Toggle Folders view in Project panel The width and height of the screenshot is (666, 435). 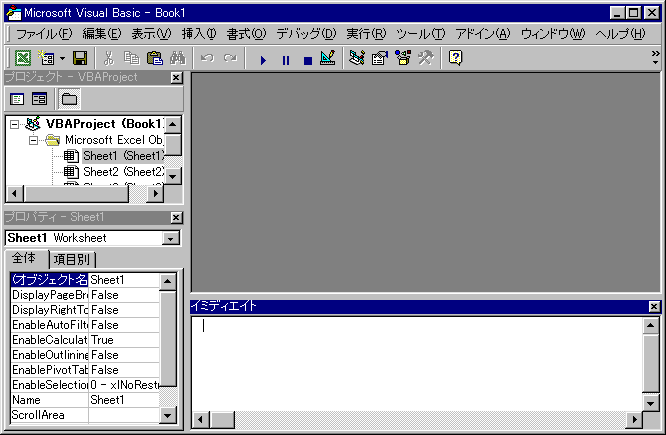[69, 99]
